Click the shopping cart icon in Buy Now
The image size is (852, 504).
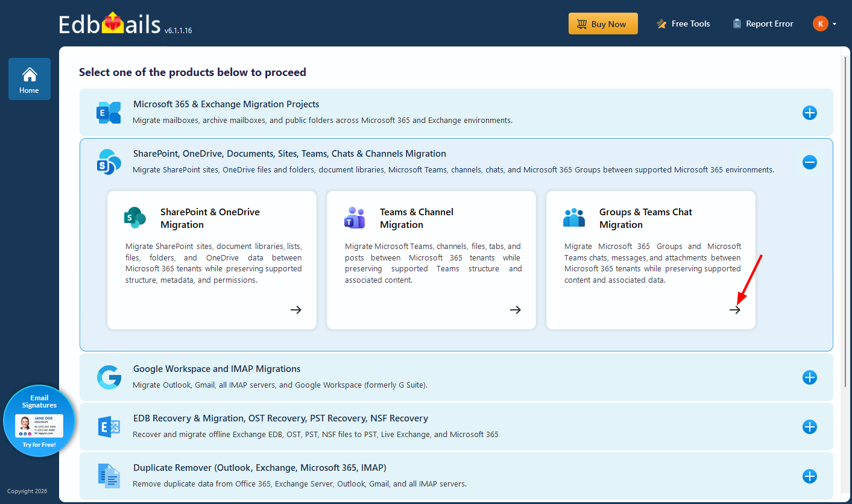582,24
